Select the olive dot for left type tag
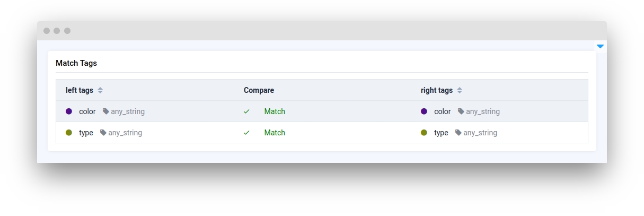This screenshot has height=216, width=644. coord(69,133)
